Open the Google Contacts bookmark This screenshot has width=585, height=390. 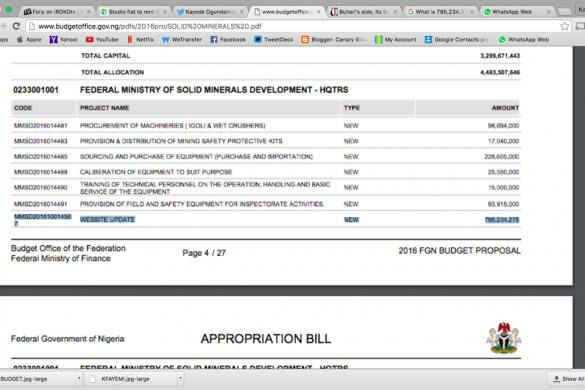[457, 39]
